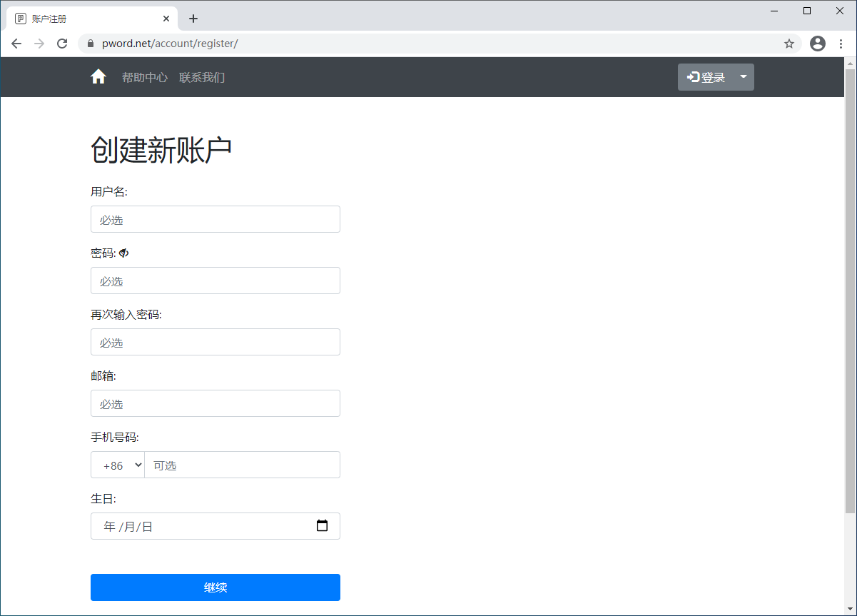Viewport: 857px width, 616px height.
Task: Open 帮助中心 from the navigation bar
Action: coord(144,76)
